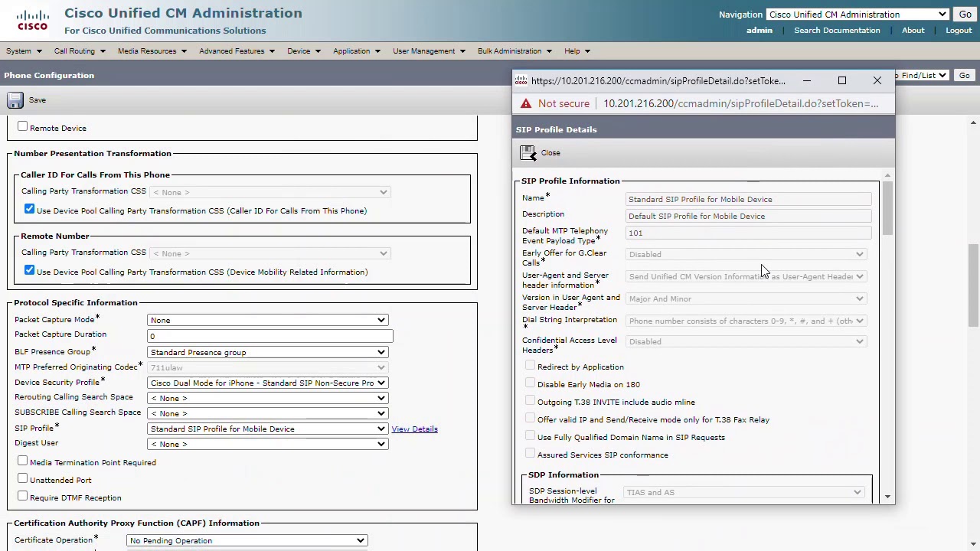
Task: Click the Cisco logo
Action: [32, 20]
